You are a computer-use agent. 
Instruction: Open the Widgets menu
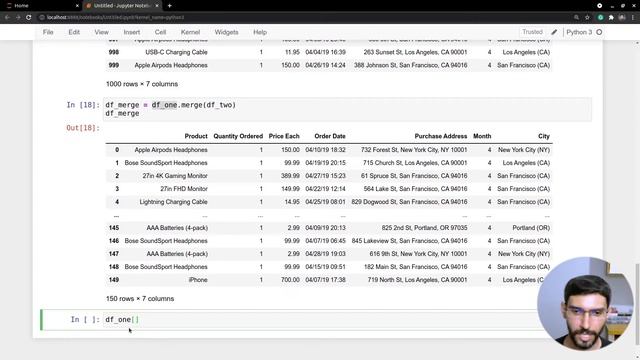click(x=226, y=32)
